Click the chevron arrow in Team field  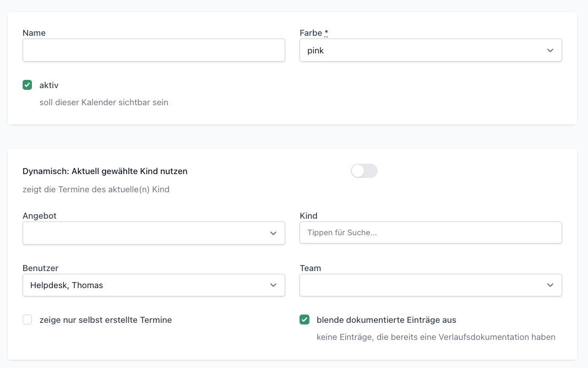coord(550,285)
